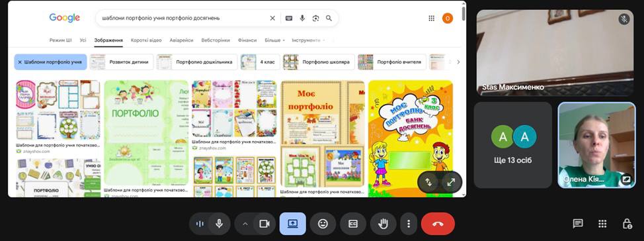This screenshot has width=644, height=241.
Task: Open the Ще 13 осіб participants tile
Action: (513, 145)
